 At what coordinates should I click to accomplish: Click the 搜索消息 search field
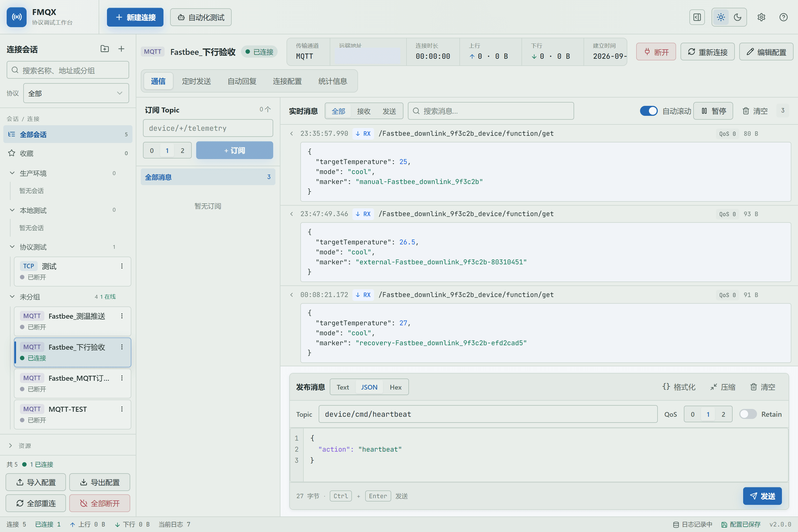(491, 111)
